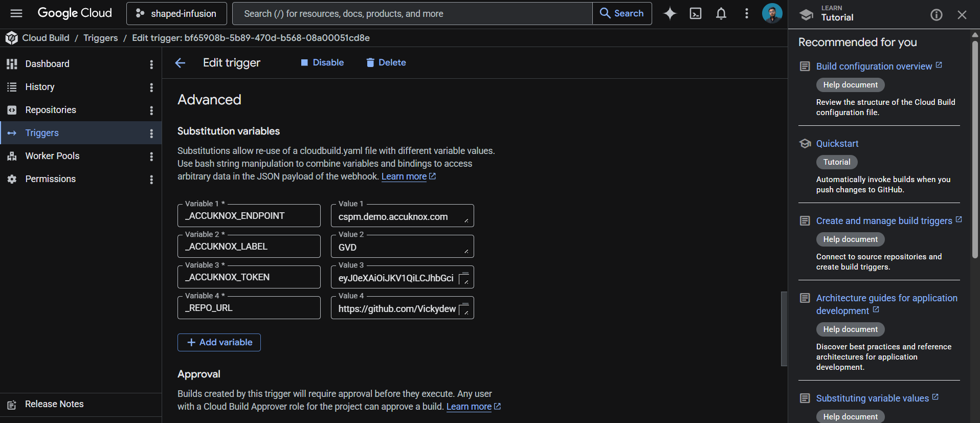Screen dimensions: 980x423
Task: Open Build configuration overview link
Action: [879, 66]
